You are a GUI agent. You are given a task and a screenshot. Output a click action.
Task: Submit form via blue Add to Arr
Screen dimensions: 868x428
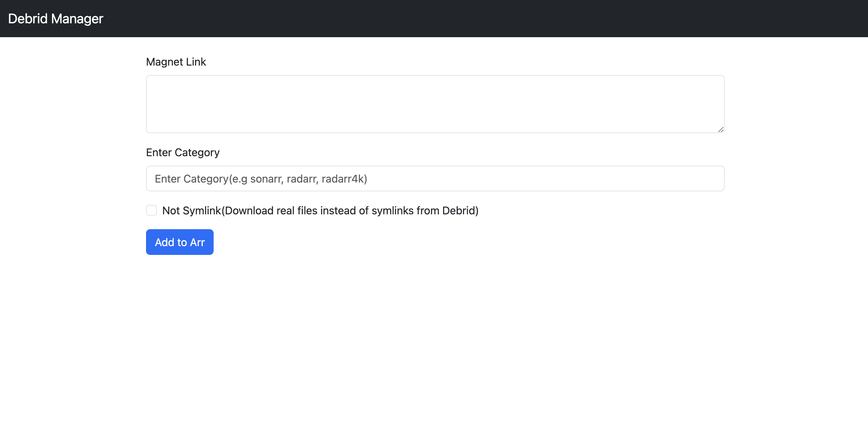pos(179,242)
